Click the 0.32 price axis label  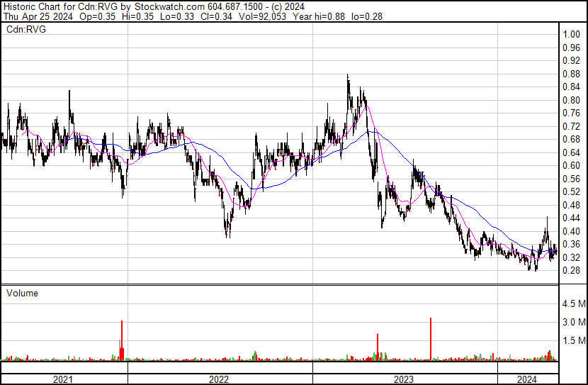pos(572,257)
